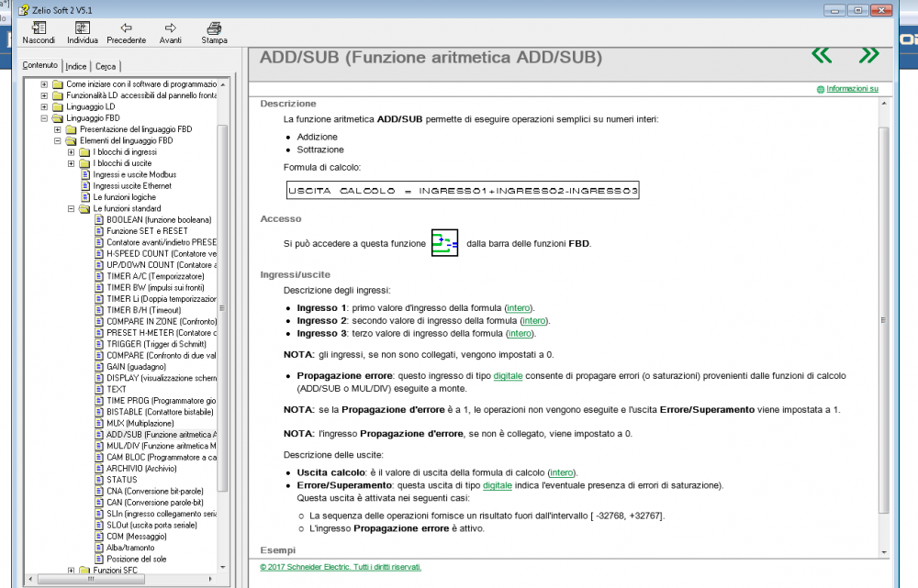
Task: Click the Nascondi toolbar icon
Action: tap(38, 28)
